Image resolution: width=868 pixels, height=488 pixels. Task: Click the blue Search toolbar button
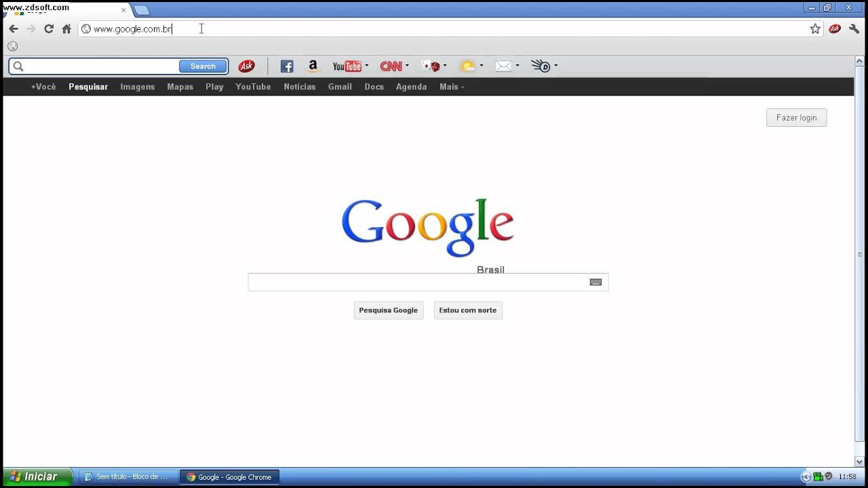[203, 66]
